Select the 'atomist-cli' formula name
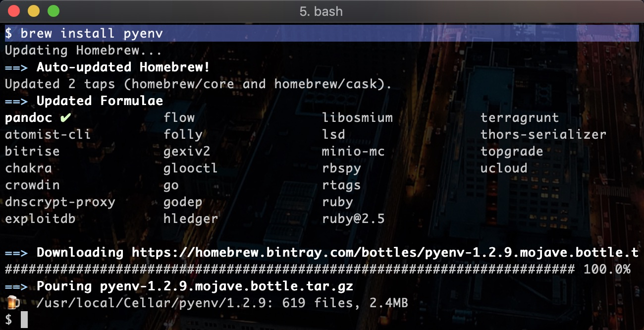 48,135
